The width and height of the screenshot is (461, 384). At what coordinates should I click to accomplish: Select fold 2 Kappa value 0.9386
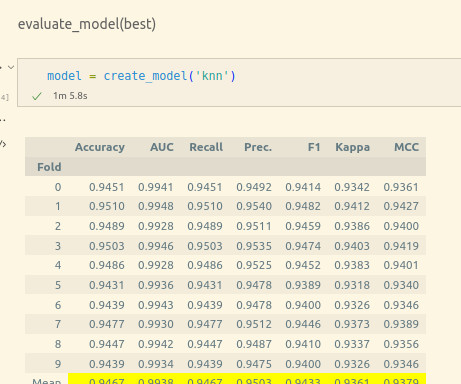point(352,226)
